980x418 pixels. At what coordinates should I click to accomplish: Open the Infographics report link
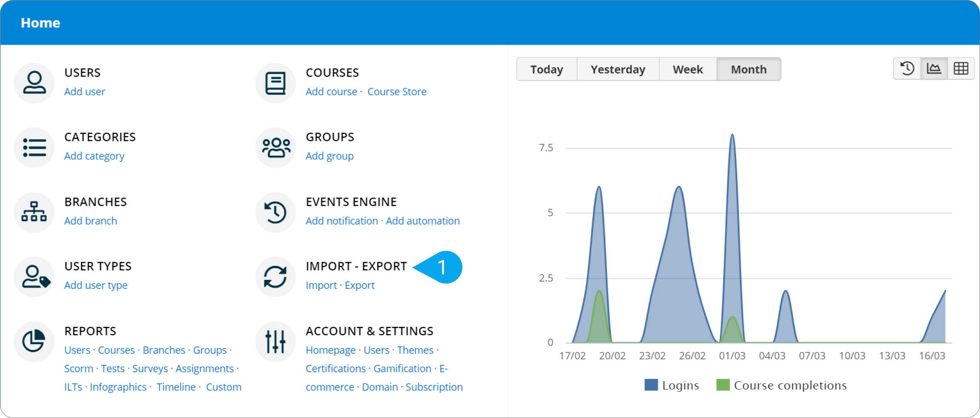coord(118,387)
